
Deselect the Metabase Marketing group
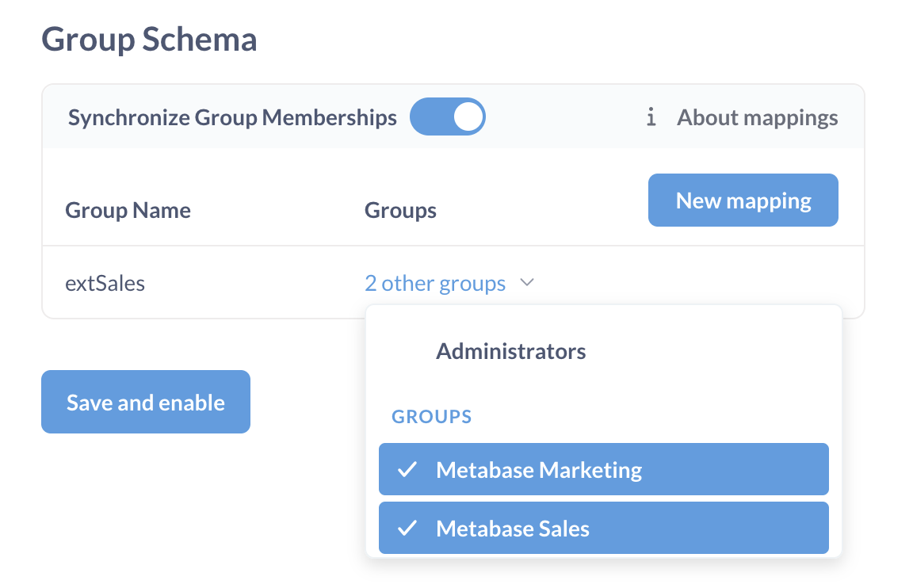coord(538,469)
